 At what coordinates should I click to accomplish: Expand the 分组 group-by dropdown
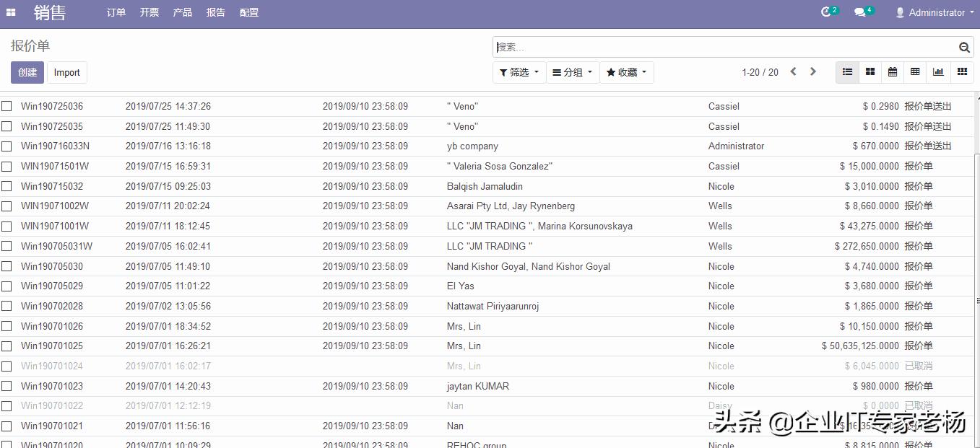tap(572, 72)
